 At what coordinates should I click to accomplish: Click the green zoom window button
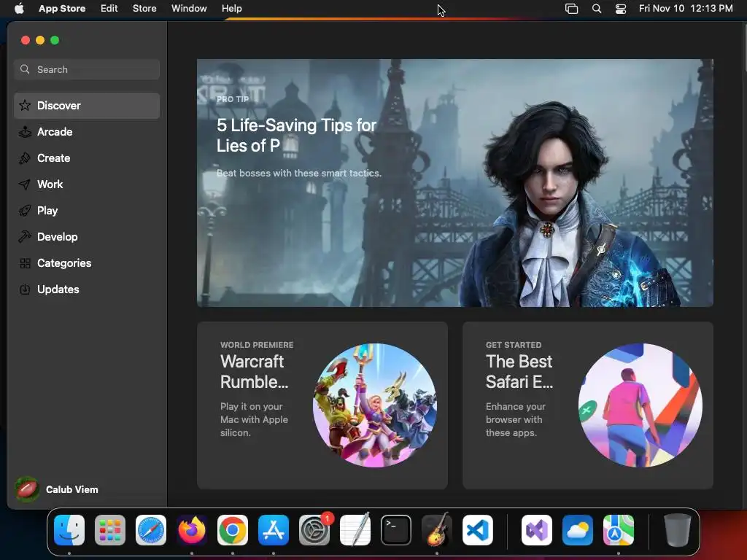click(x=55, y=40)
